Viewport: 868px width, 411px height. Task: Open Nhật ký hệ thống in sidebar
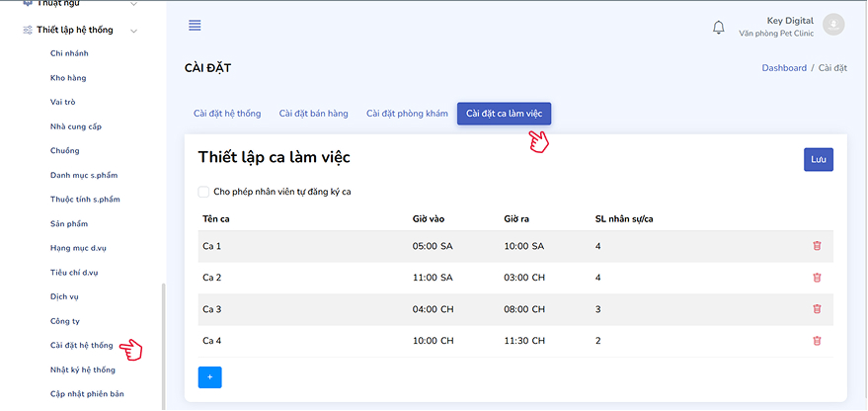tap(82, 370)
